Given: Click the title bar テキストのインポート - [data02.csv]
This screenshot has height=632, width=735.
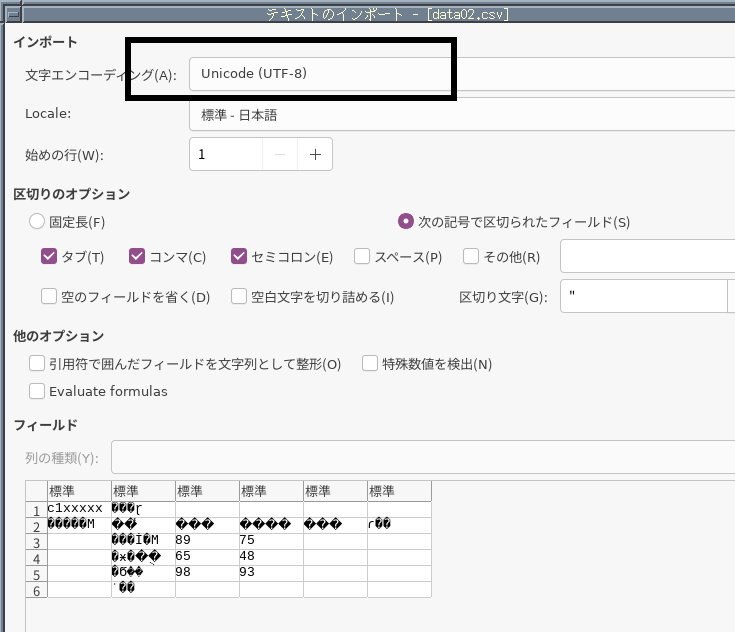Looking at the screenshot, I should [387, 15].
